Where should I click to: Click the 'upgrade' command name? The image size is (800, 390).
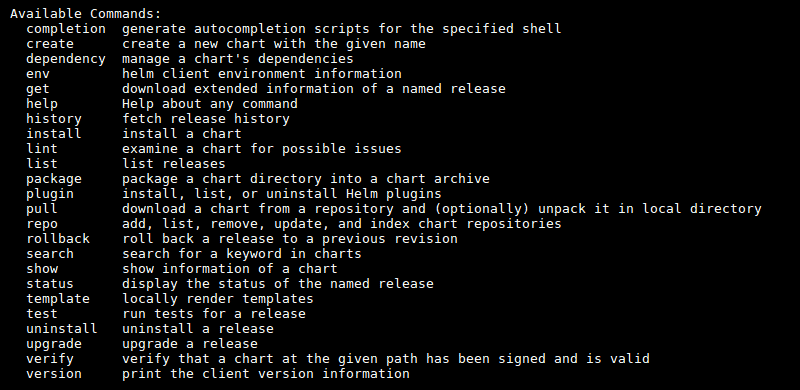point(54,344)
